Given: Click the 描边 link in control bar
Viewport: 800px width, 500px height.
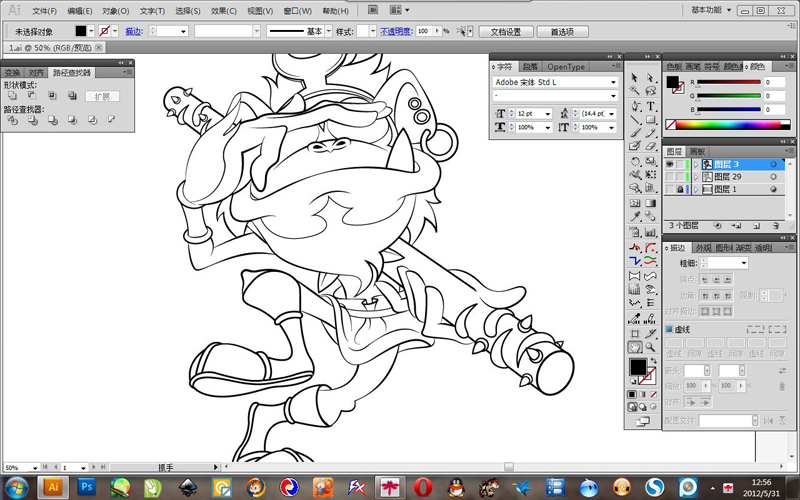Looking at the screenshot, I should [x=134, y=32].
